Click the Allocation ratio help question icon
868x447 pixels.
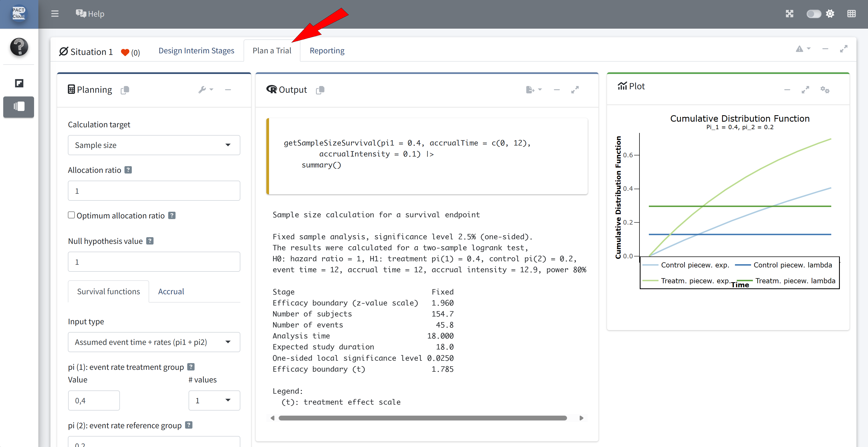[128, 170]
